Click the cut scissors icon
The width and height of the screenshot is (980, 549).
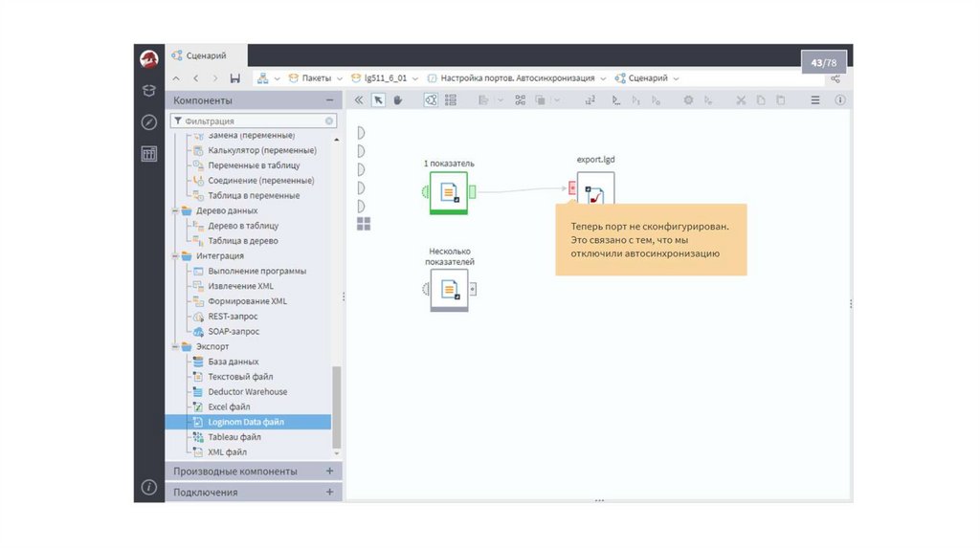[x=740, y=99]
